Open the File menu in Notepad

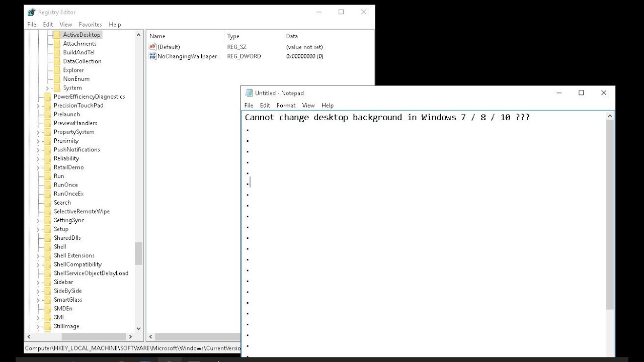[x=249, y=105]
